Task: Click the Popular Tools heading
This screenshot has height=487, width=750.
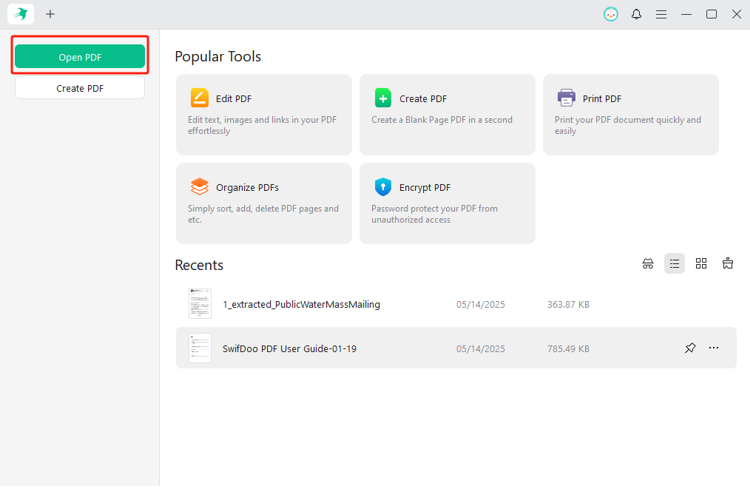Action: pos(218,56)
